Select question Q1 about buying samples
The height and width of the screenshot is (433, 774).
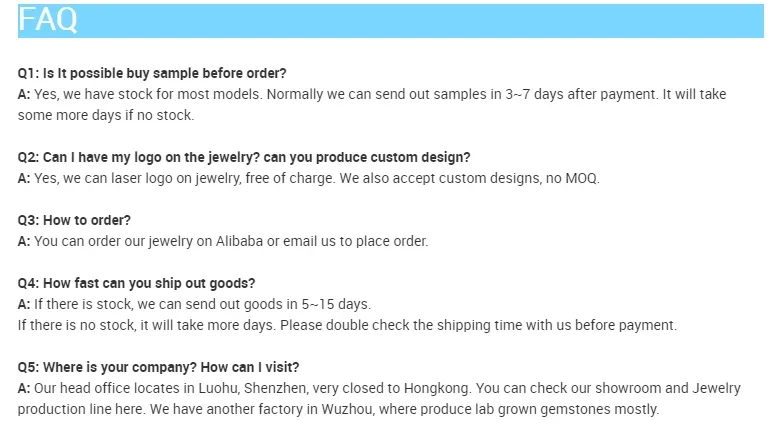(x=152, y=73)
